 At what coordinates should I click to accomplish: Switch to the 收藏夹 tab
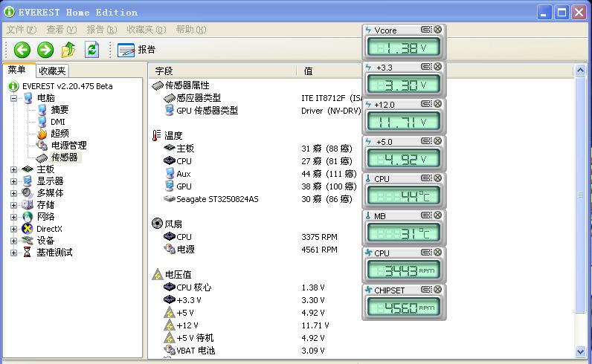pos(52,71)
